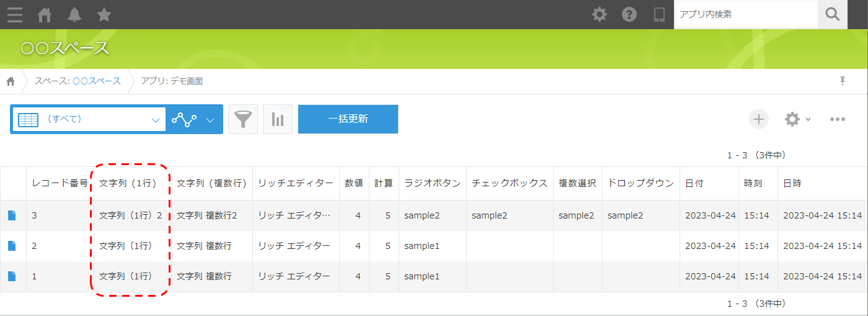Pin the space with the pushpin icon
This screenshot has height=316, width=868.
coord(843,81)
